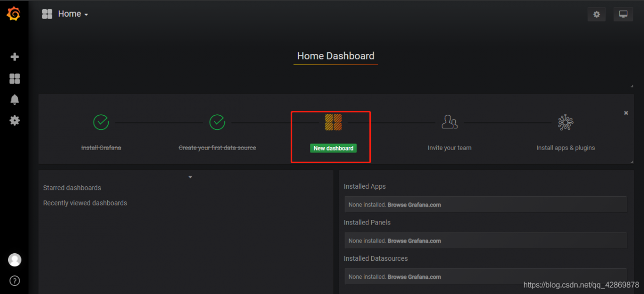Click Browse Grafana.com under Installed Datasources
This screenshot has height=294, width=644.
pyautogui.click(x=414, y=277)
